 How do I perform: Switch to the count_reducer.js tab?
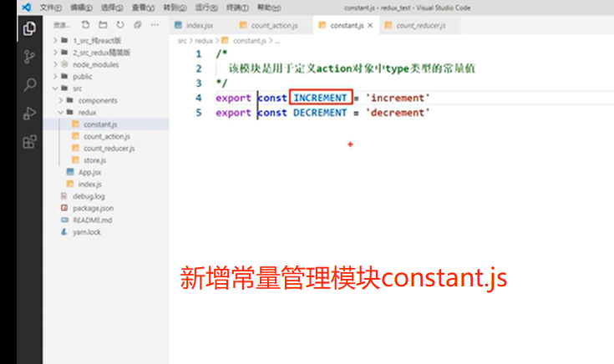point(420,25)
